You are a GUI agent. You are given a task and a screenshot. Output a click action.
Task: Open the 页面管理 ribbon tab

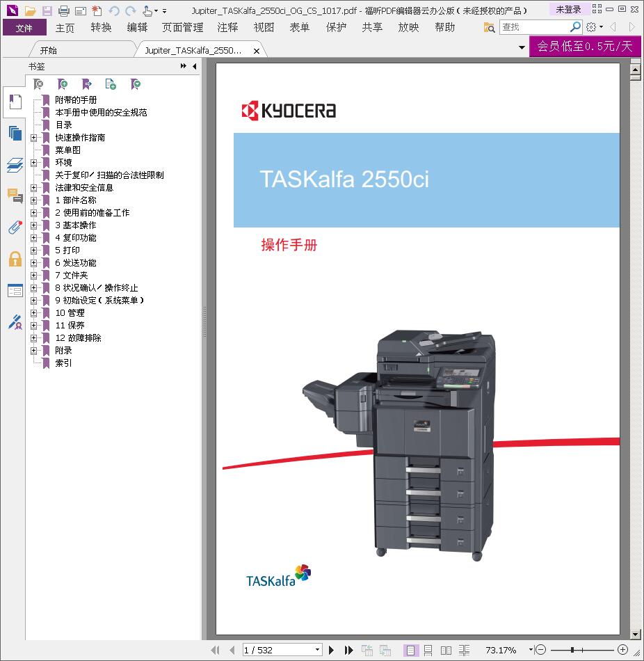pos(183,28)
